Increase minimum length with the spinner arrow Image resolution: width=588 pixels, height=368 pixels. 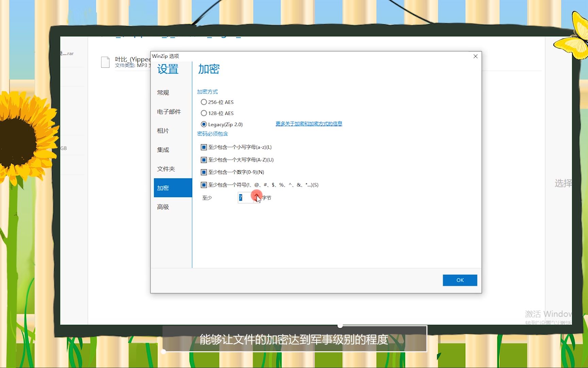(257, 195)
